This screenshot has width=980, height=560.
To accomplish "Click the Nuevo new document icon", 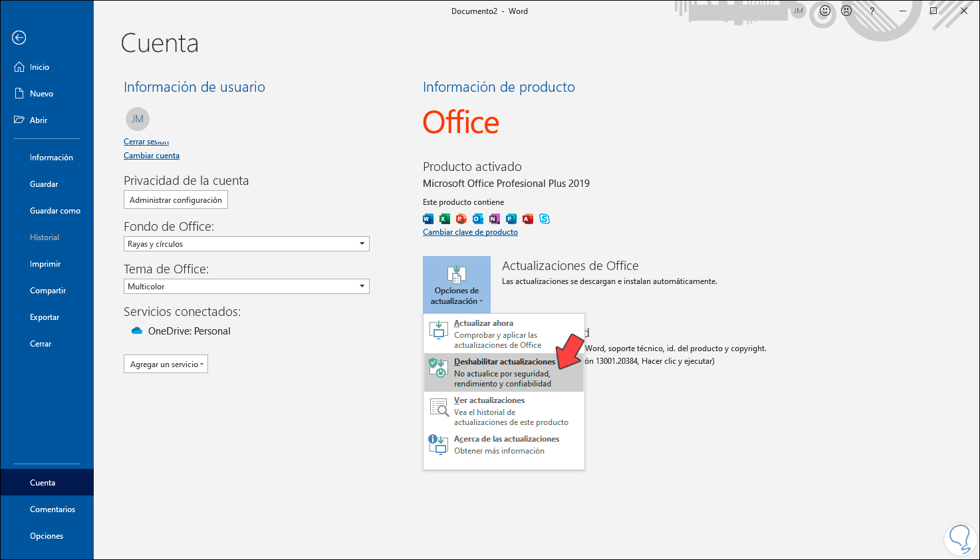I will (19, 94).
